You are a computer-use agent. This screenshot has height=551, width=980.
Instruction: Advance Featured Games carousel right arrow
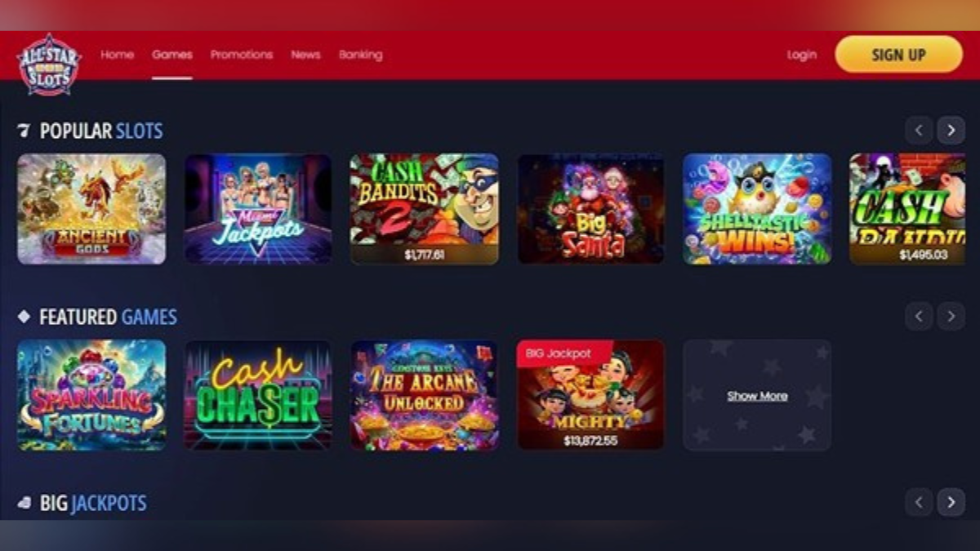coord(951,317)
